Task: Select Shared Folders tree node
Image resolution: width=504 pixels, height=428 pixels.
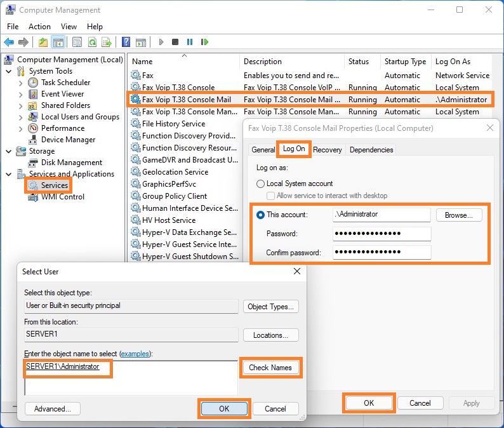Action: point(65,105)
